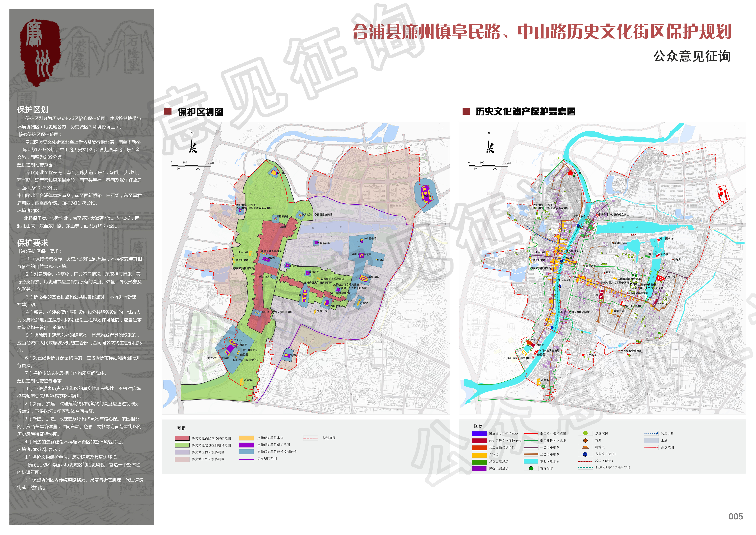Click 双月池古井 label on 保护区划图 map
The height and width of the screenshot is (535, 756).
[x=324, y=243]
